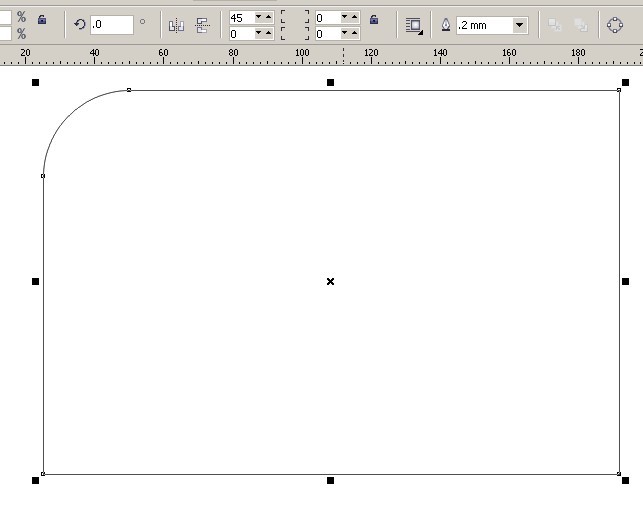Decrease bottom-right corner roundness with down arrow
Screen dimensions: 643x508
[345, 33]
